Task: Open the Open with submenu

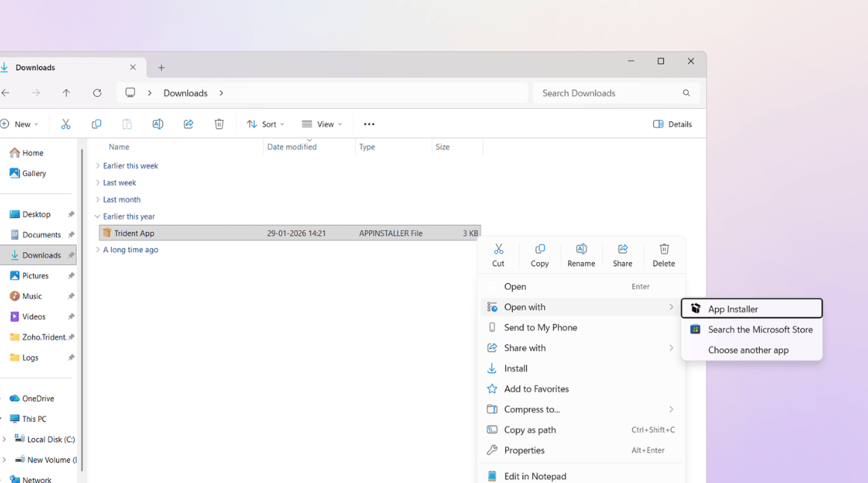Action: 583,307
